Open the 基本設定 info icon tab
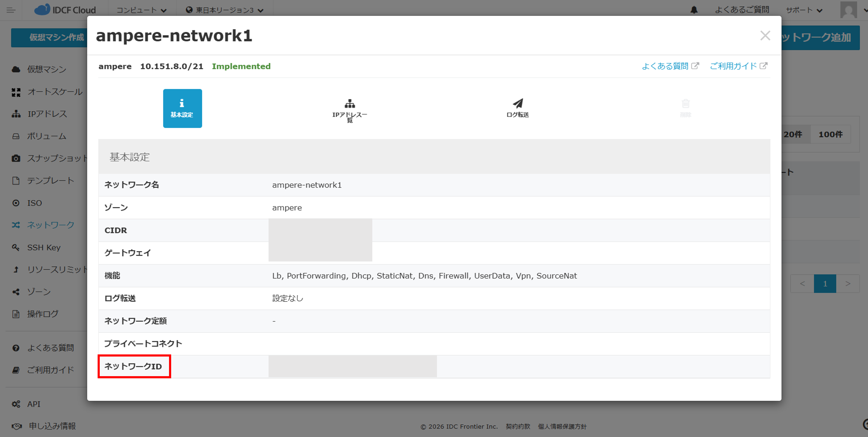Screen dimensions: 868x437 (182, 108)
